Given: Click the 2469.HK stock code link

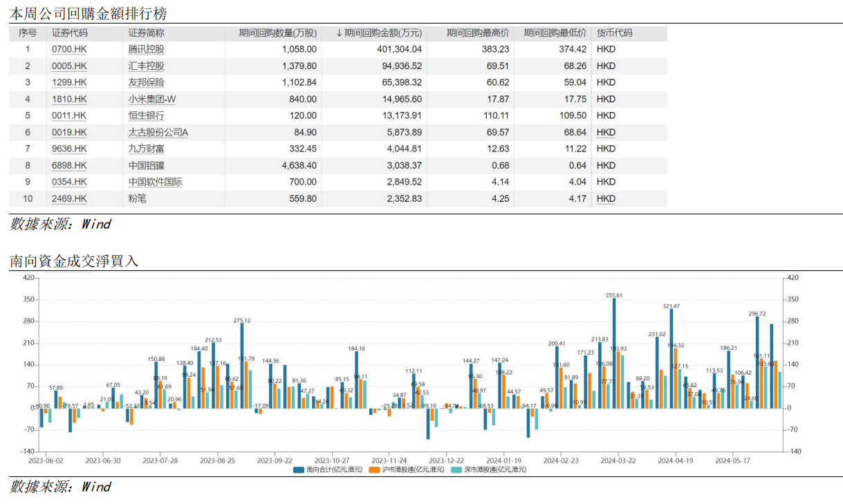Looking at the screenshot, I should 69,198.
